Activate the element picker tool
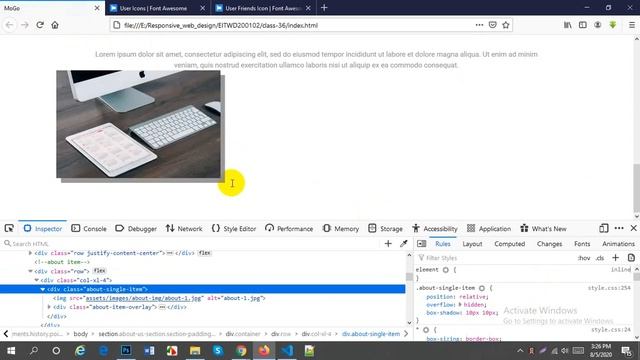The width and height of the screenshot is (640, 360). (9, 229)
